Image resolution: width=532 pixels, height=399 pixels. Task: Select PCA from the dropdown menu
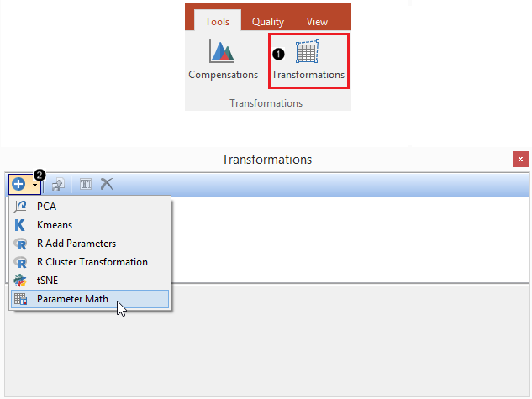(x=47, y=207)
